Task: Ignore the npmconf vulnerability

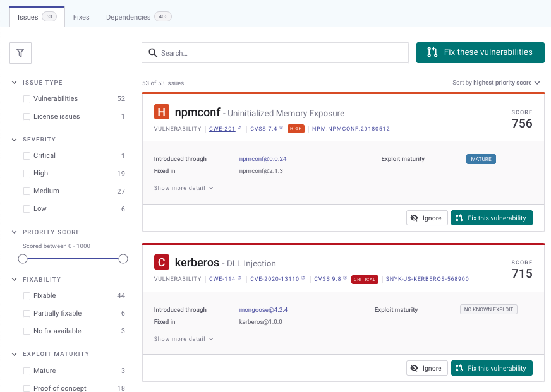Action: coord(427,218)
